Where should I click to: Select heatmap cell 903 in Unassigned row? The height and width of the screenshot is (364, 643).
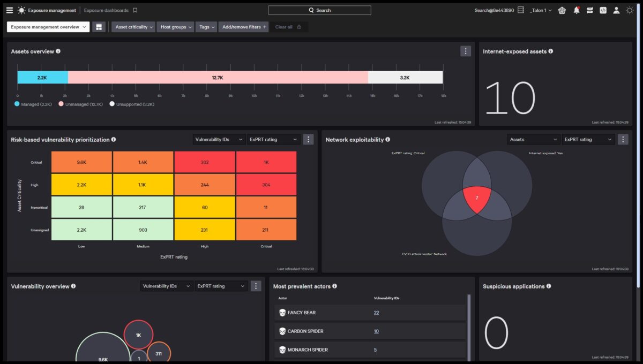tap(143, 230)
